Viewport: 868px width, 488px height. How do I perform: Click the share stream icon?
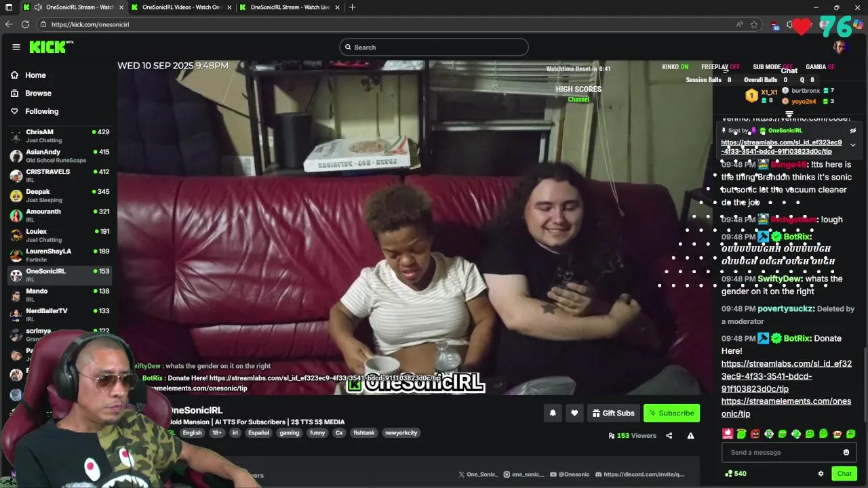669,436
